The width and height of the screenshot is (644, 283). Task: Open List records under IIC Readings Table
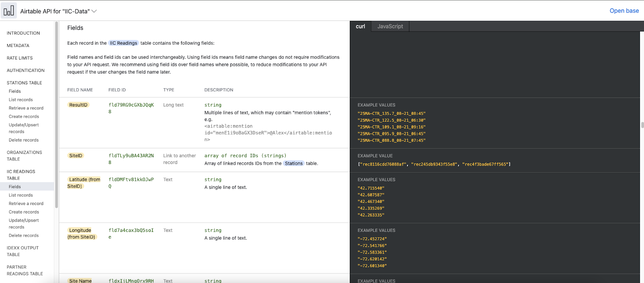pos(21,195)
